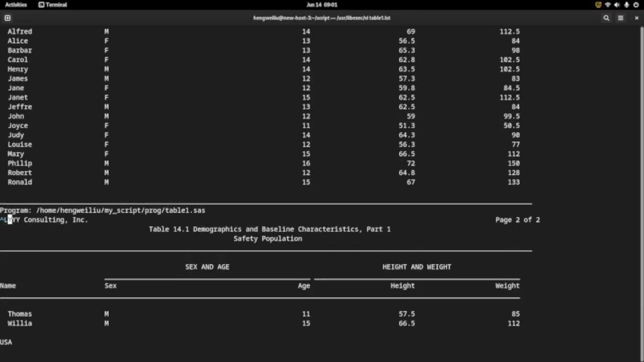This screenshot has width=644, height=362.
Task: Click the Sex column header
Action: (111, 286)
